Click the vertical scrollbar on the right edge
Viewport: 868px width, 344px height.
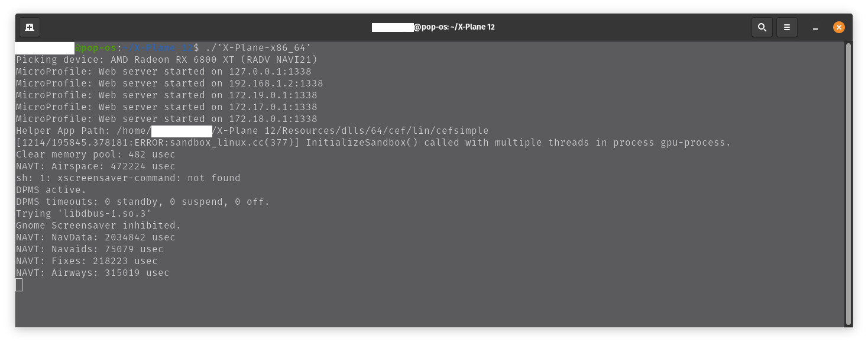[x=848, y=184]
